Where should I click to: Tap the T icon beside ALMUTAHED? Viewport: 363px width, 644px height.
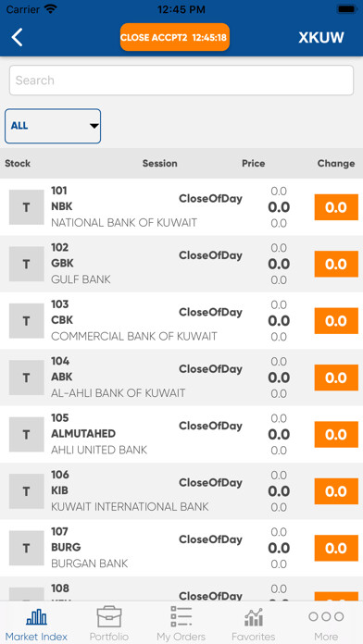(x=26, y=435)
